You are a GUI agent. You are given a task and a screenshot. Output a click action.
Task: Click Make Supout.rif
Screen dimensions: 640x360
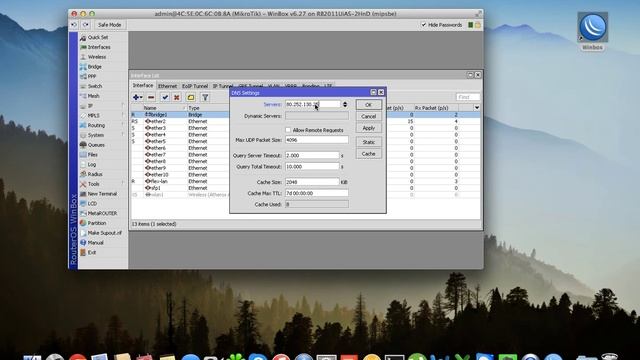click(x=104, y=233)
